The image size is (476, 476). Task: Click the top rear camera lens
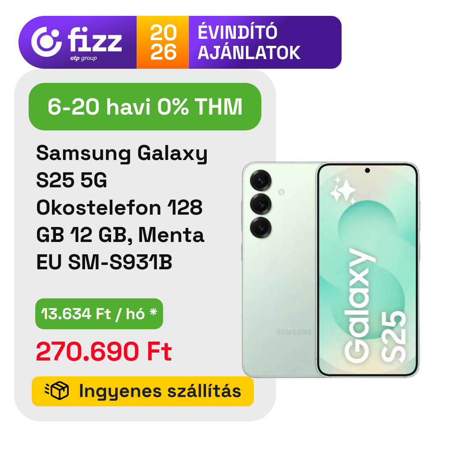[x=260, y=180]
